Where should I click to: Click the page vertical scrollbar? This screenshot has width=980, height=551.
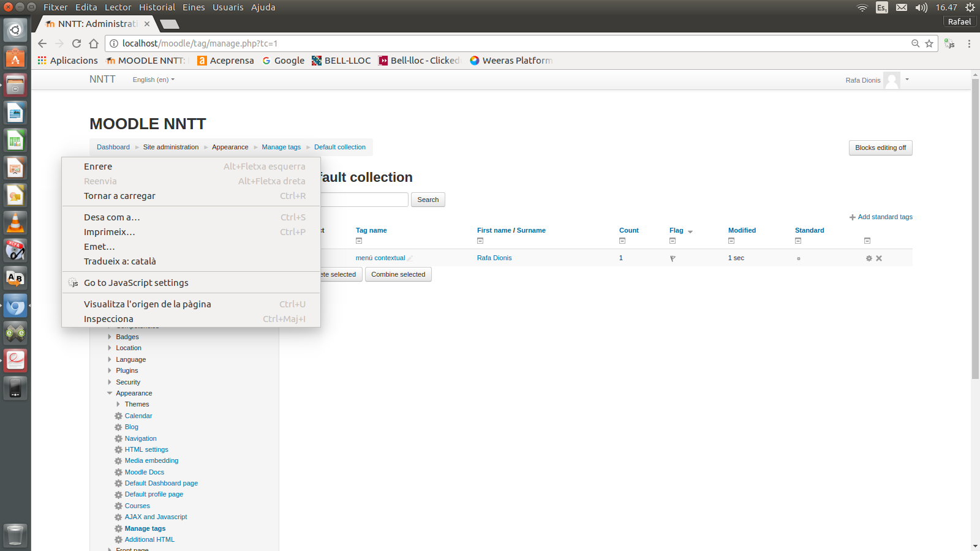(975, 229)
